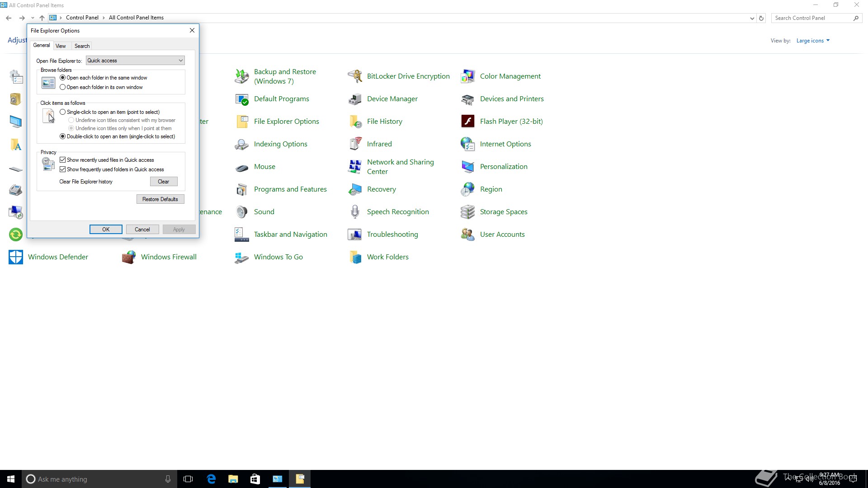Open the Work Folders icon

pos(355,257)
